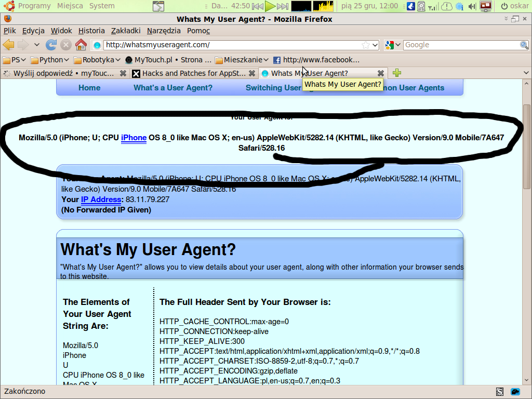Click the panel clock showing pią 25 gru

[369, 6]
